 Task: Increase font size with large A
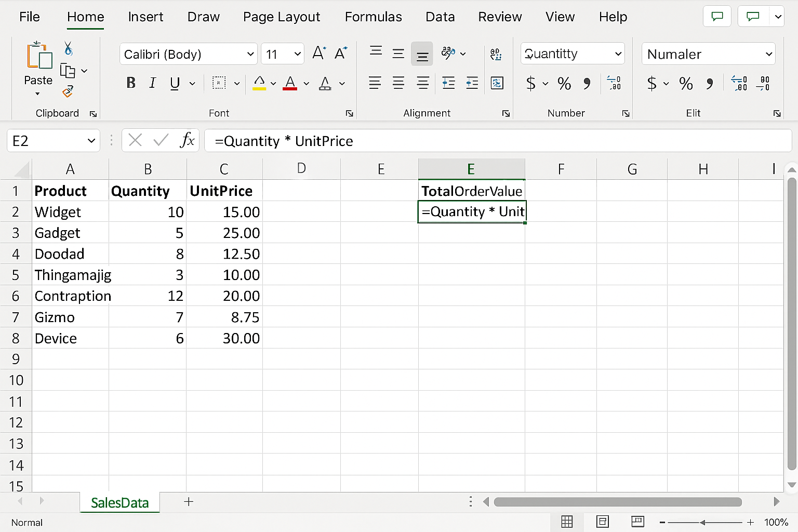click(318, 53)
